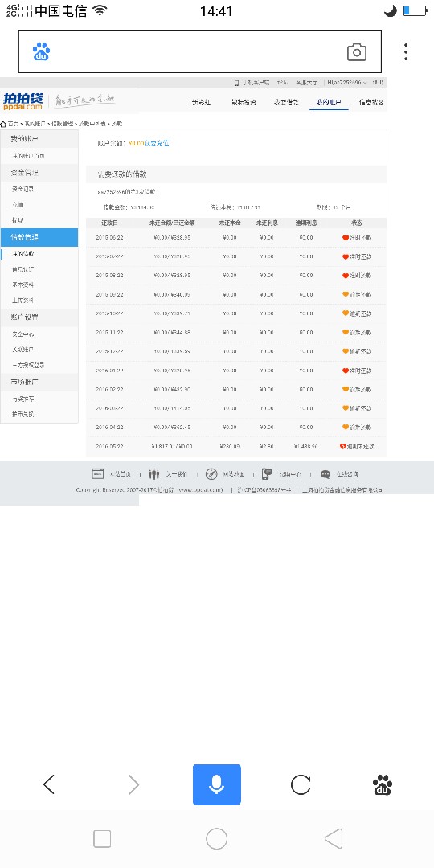Select the 我要借款 tab in the top navigation
This screenshot has width=434, height=868.
pos(286,102)
